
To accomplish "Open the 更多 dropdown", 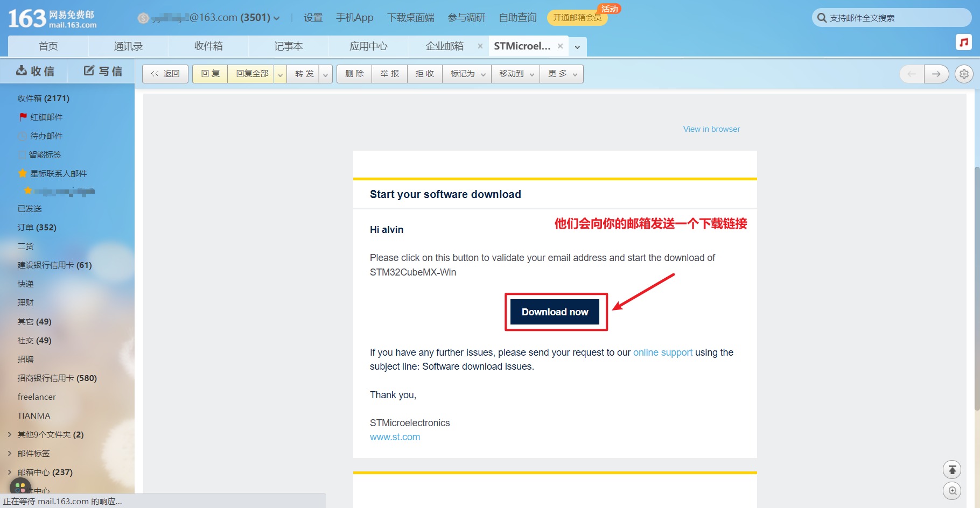I will coord(562,74).
